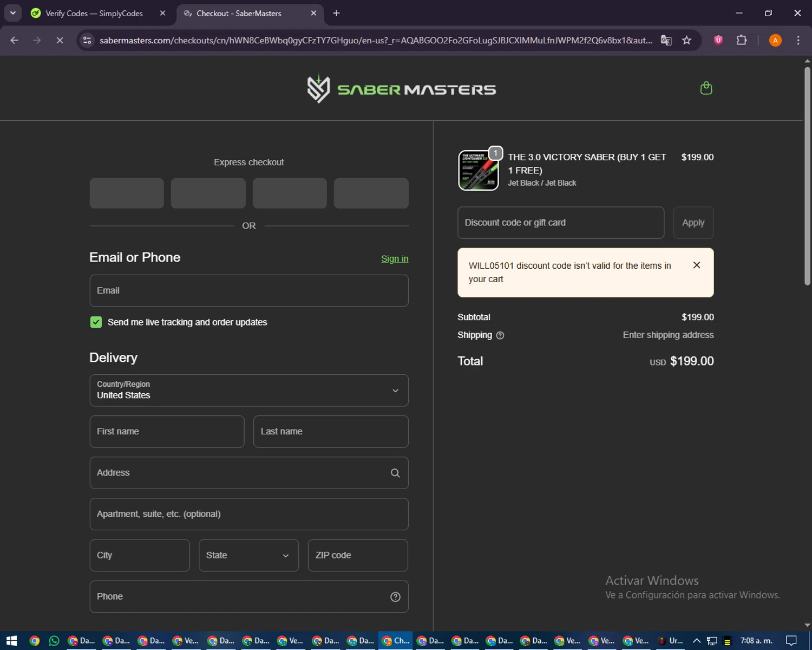The image size is (812, 650).
Task: Go back to the previous page
Action: (x=15, y=40)
